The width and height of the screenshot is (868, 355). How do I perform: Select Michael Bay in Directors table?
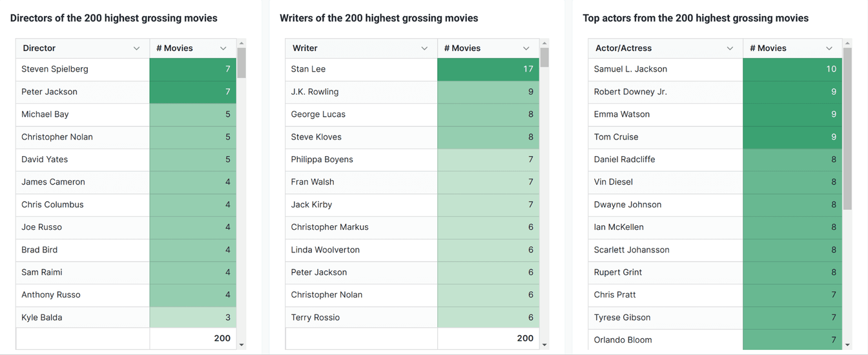83,114
